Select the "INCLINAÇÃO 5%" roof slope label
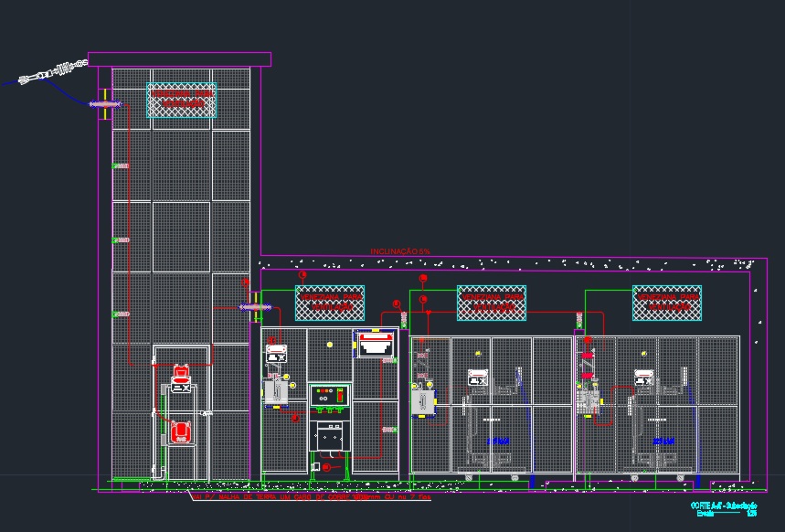785x532 pixels. click(400, 251)
